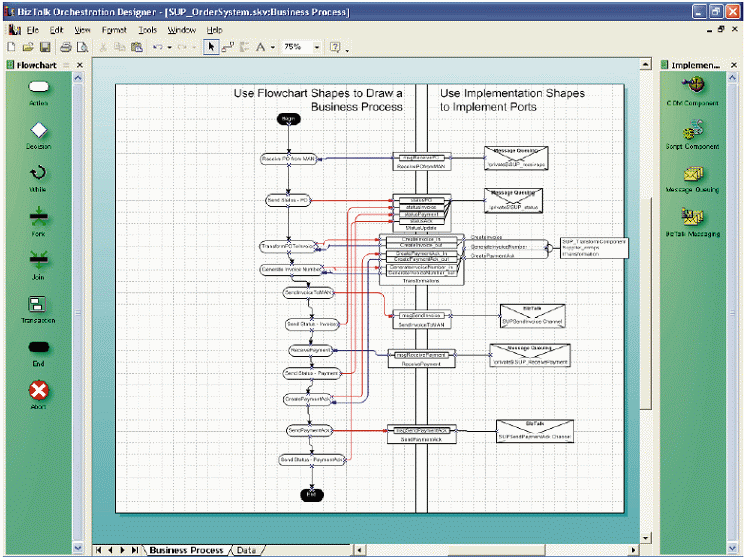The image size is (744, 557).
Task: Go to next page tab arrow
Action: (122, 550)
